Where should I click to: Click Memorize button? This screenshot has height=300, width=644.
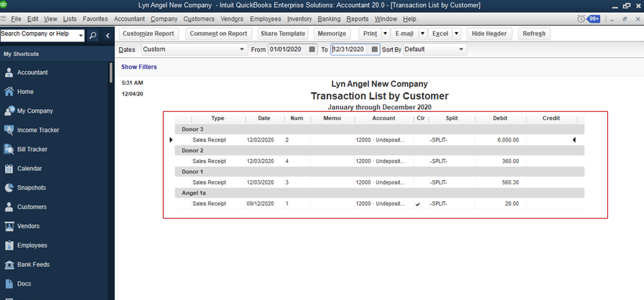[332, 34]
